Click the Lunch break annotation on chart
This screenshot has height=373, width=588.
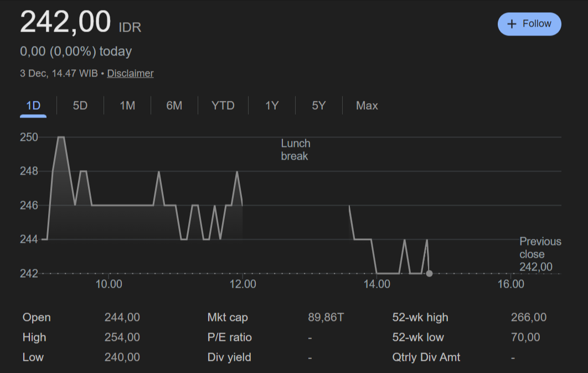296,149
